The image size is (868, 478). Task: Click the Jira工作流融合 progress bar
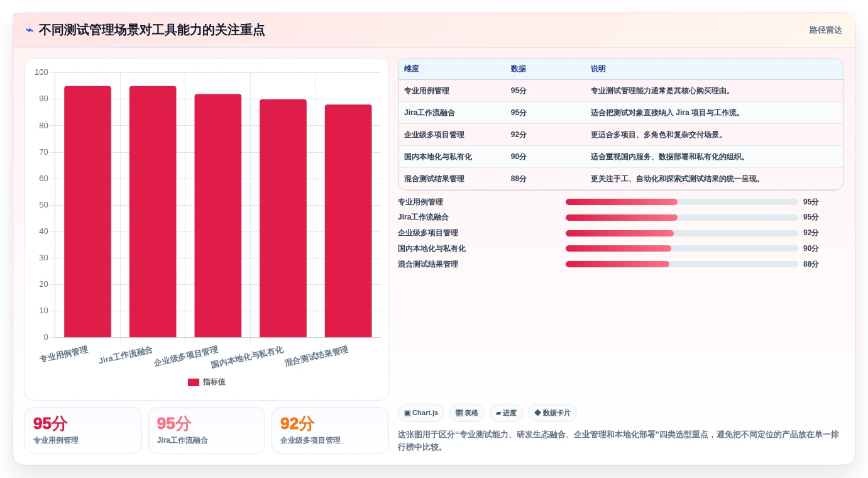coord(682,218)
